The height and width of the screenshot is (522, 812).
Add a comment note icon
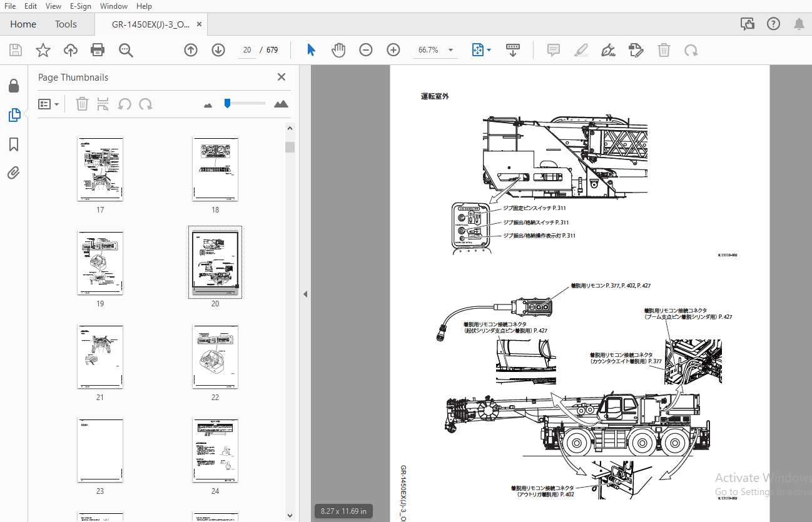[x=554, y=50]
